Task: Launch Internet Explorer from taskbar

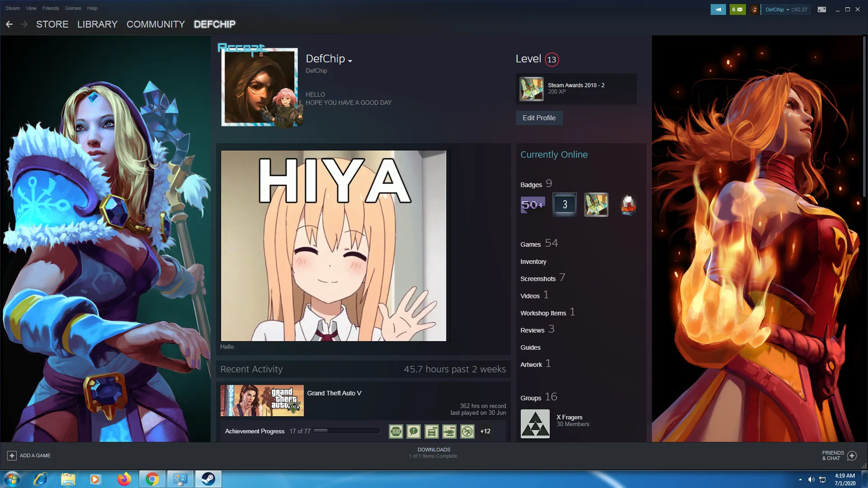Action: click(40, 479)
